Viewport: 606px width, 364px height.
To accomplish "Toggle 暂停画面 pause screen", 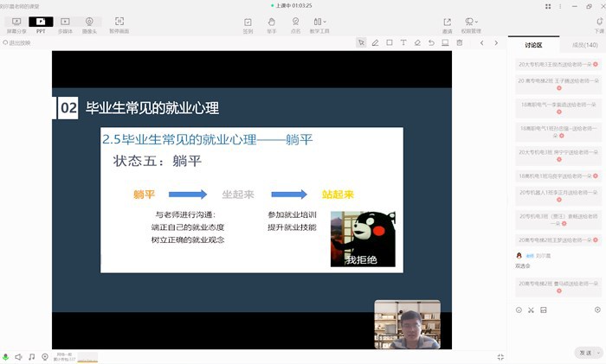I will pyautogui.click(x=119, y=24).
